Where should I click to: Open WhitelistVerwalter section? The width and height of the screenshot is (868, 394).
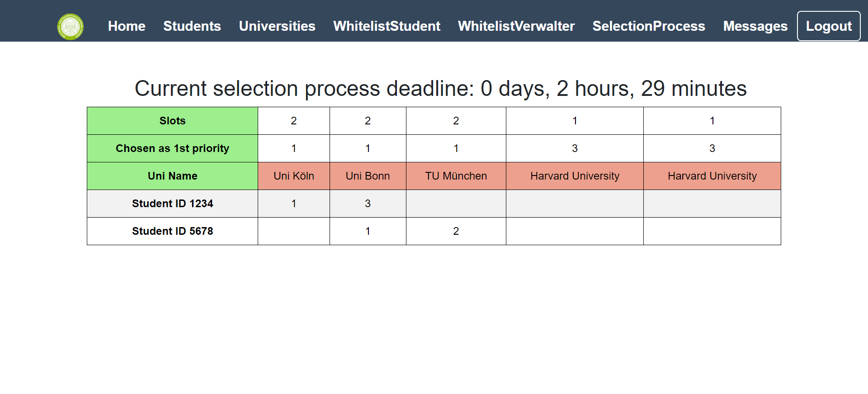(516, 26)
